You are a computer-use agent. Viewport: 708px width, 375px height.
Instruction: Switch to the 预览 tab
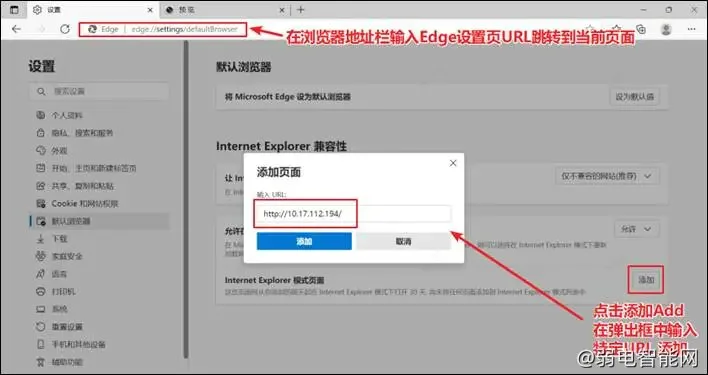(224, 10)
